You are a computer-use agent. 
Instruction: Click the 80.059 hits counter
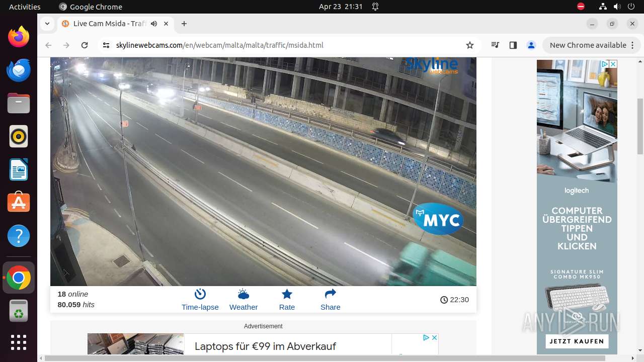(x=76, y=305)
